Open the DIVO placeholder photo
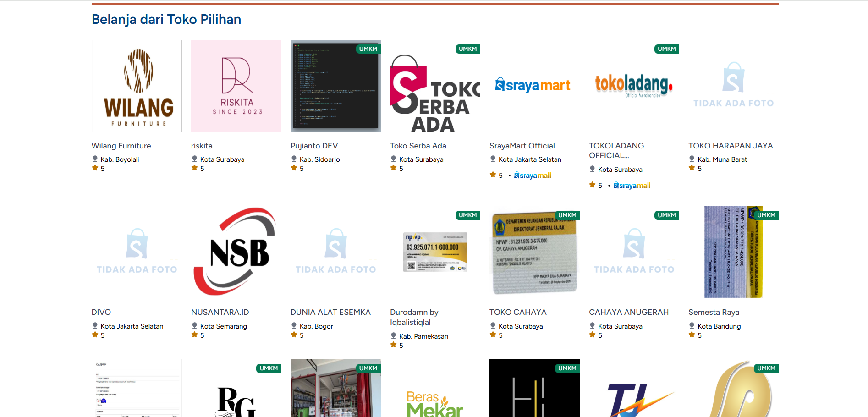 click(137, 252)
